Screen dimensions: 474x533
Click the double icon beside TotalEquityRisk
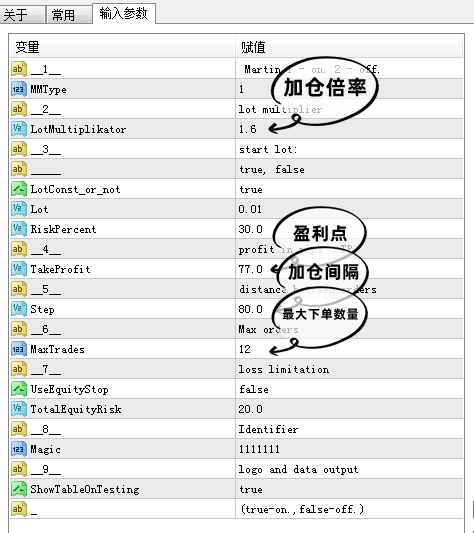click(x=19, y=409)
